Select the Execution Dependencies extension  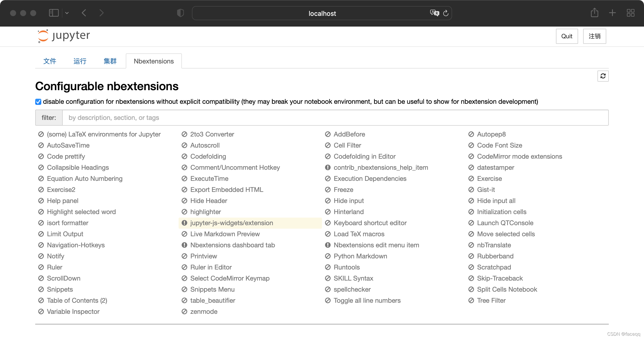tap(370, 179)
